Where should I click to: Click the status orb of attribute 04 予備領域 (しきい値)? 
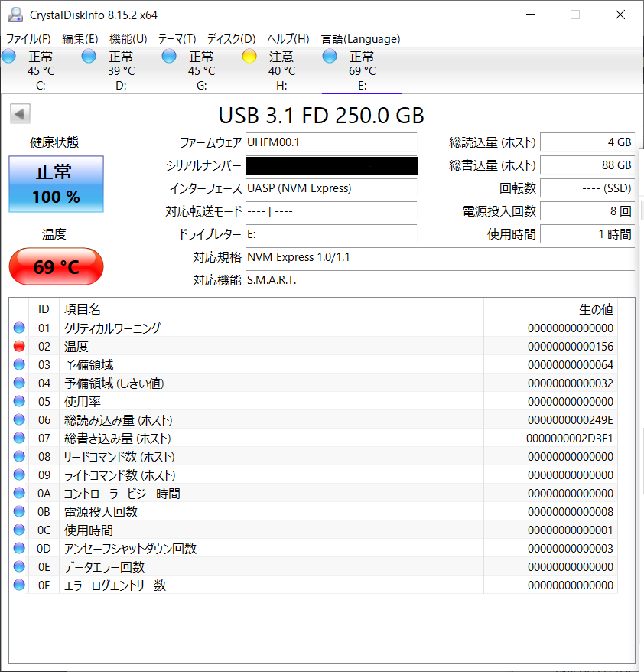(19, 383)
